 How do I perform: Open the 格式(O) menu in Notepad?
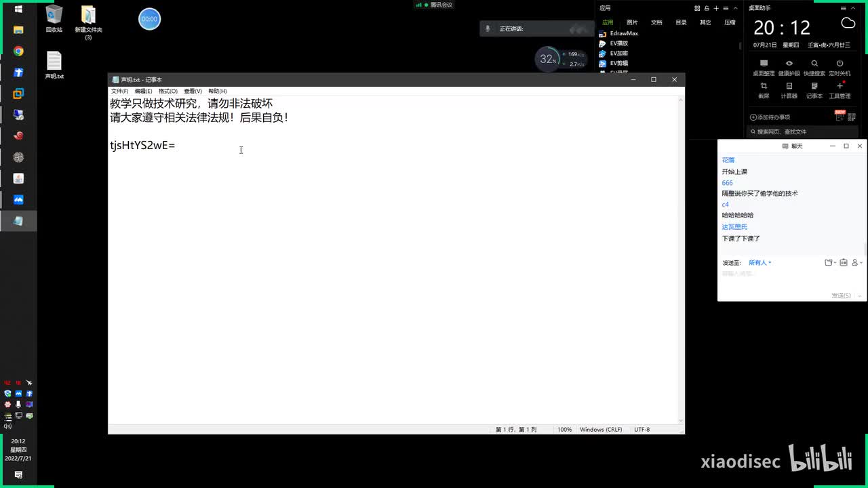coord(167,91)
